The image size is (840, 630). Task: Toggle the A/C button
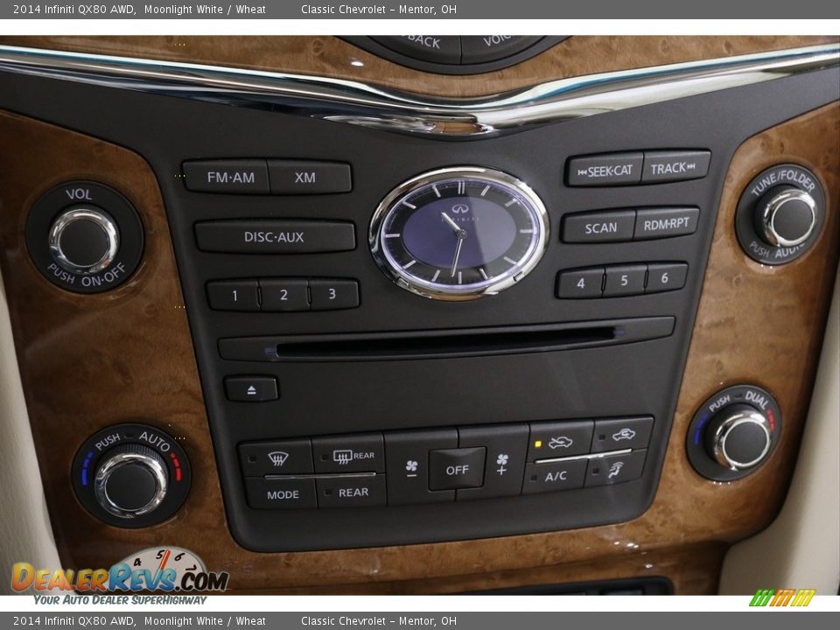(555, 475)
